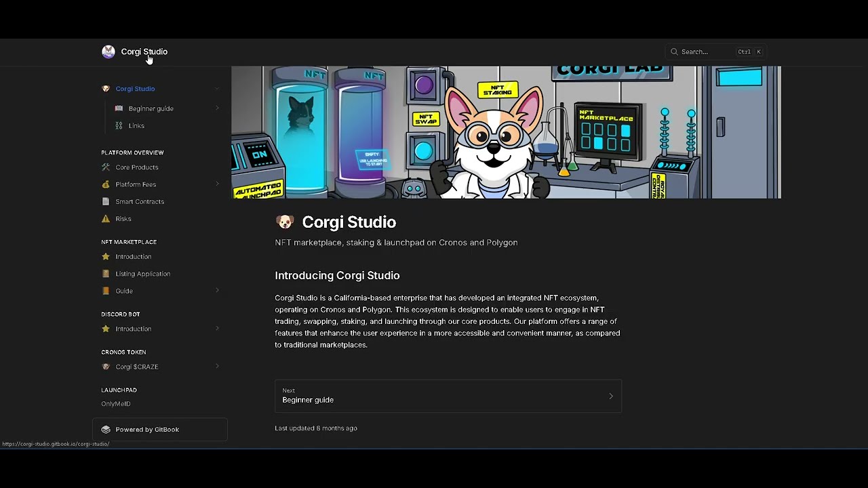The height and width of the screenshot is (488, 868).
Task: Click the document icon beside Smart Contracts
Action: click(106, 201)
